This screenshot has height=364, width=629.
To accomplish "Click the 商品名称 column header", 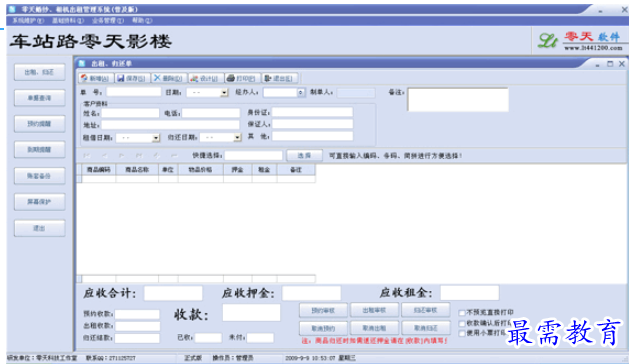I will 137,170.
